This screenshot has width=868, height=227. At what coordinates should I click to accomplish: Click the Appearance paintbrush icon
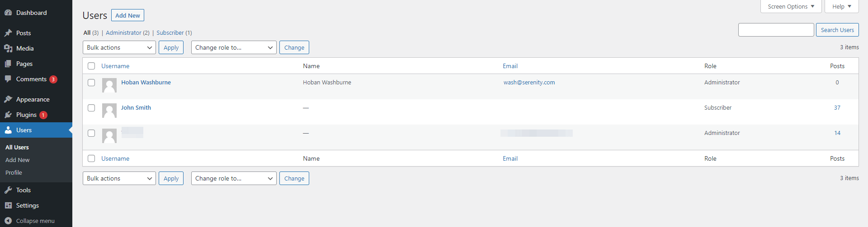coord(8,99)
